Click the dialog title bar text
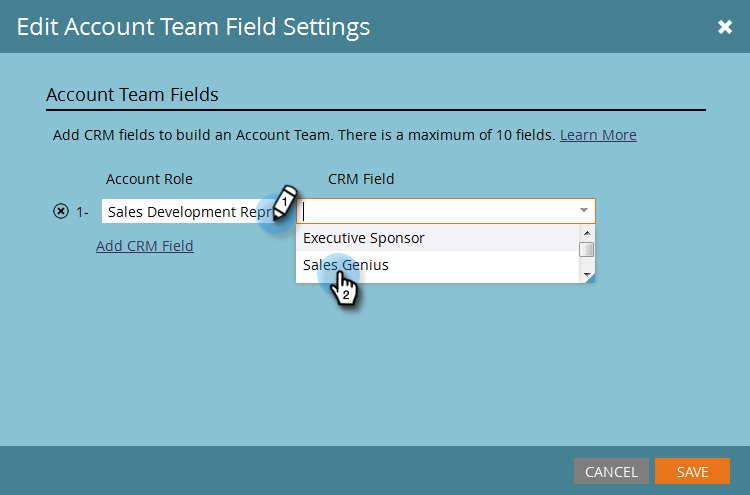This screenshot has width=750, height=495. pos(194,27)
